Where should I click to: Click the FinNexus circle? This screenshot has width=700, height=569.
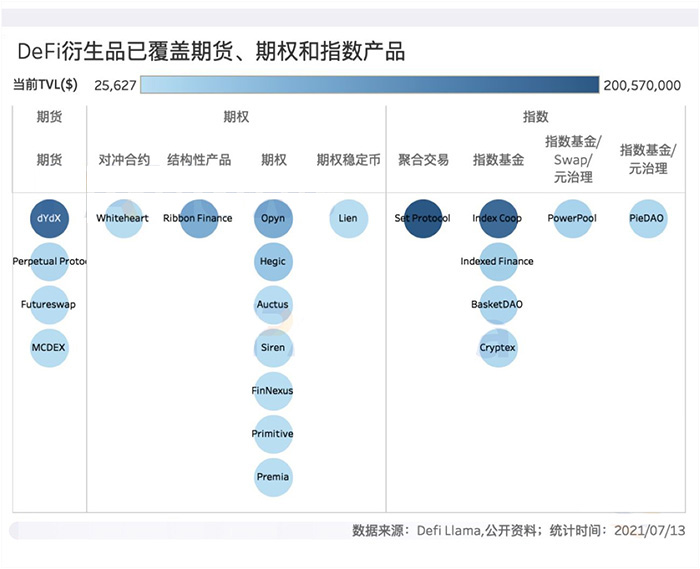274,391
